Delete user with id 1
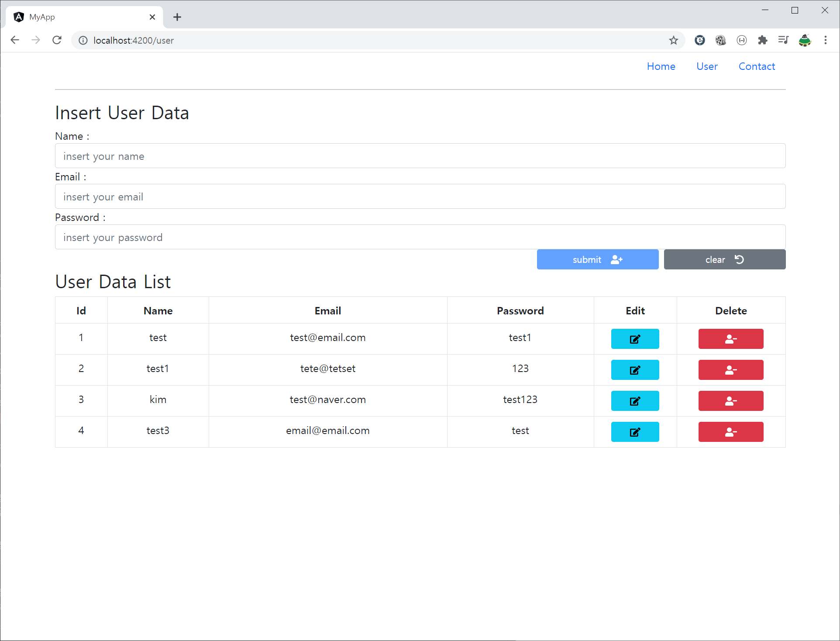This screenshot has height=641, width=840. click(730, 339)
